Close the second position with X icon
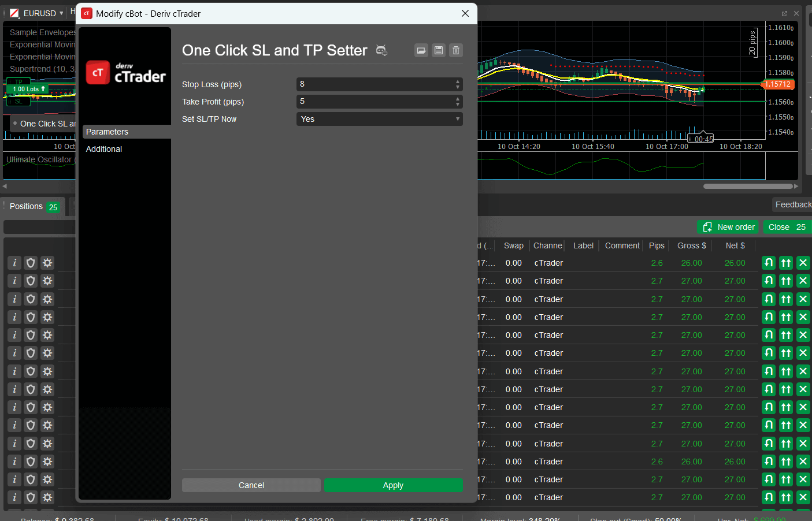 803,281
